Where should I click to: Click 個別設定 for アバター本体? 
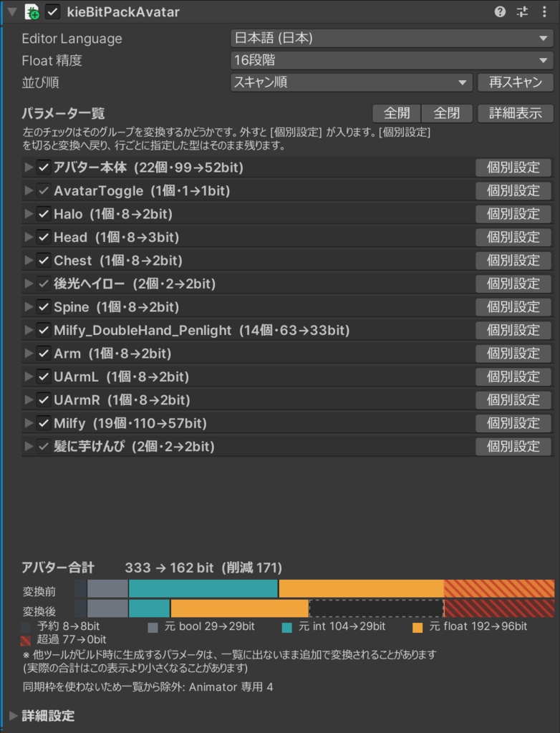point(513,168)
